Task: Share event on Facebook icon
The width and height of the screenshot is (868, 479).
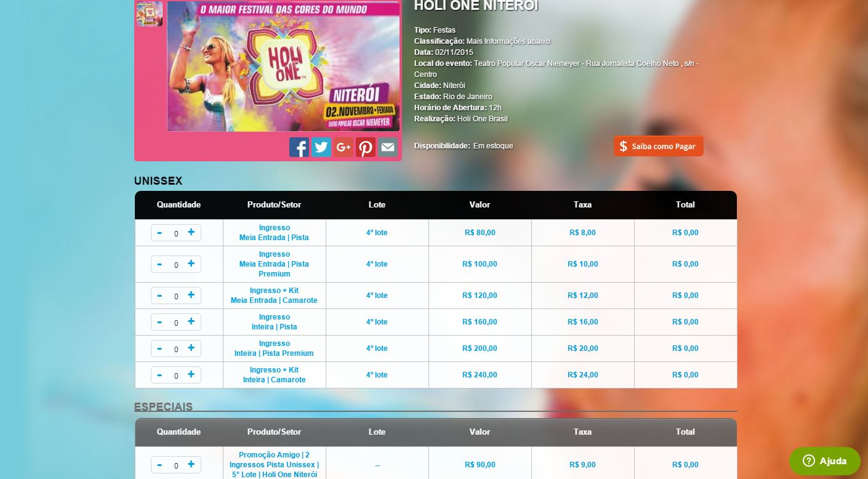Action: [299, 147]
